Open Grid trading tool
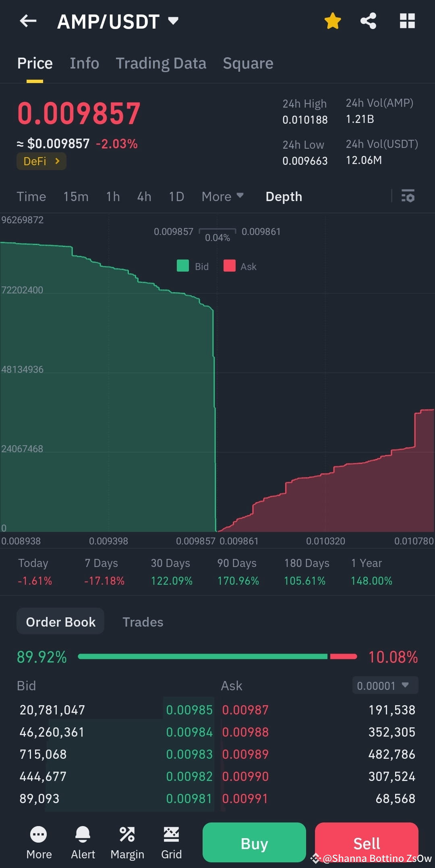Image resolution: width=435 pixels, height=868 pixels. coord(172,842)
